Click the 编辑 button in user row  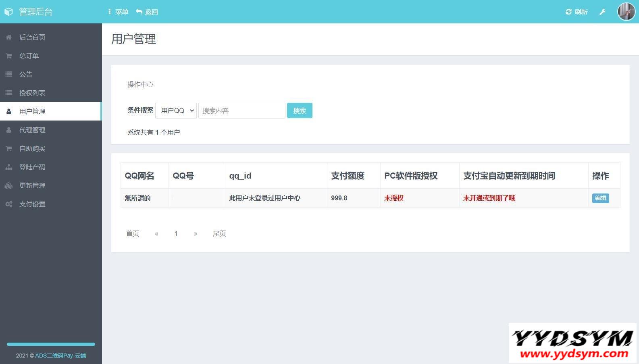coord(600,198)
